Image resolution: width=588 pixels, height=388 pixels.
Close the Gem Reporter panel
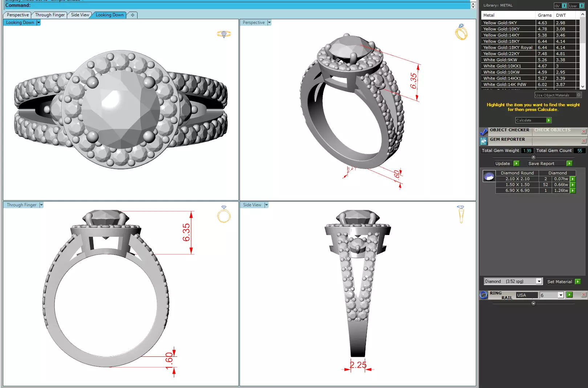click(x=584, y=141)
